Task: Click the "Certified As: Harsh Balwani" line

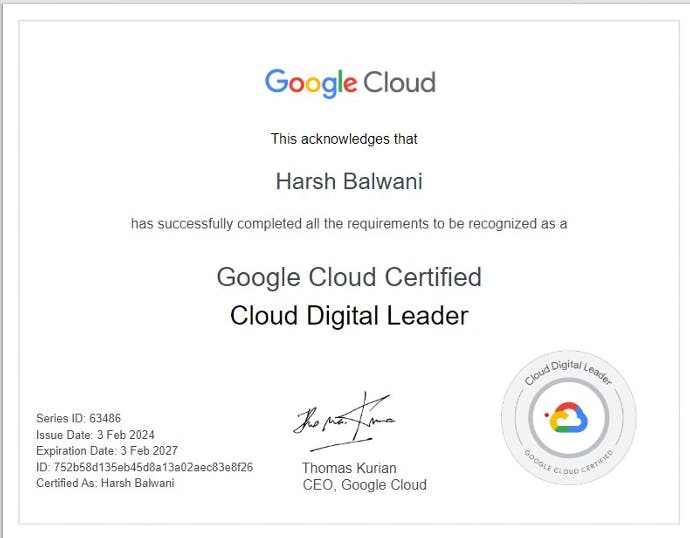Action: point(105,483)
